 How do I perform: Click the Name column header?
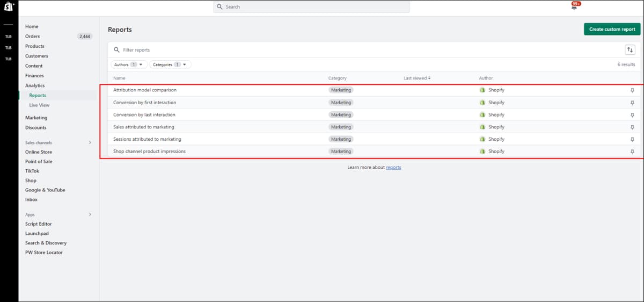119,78
